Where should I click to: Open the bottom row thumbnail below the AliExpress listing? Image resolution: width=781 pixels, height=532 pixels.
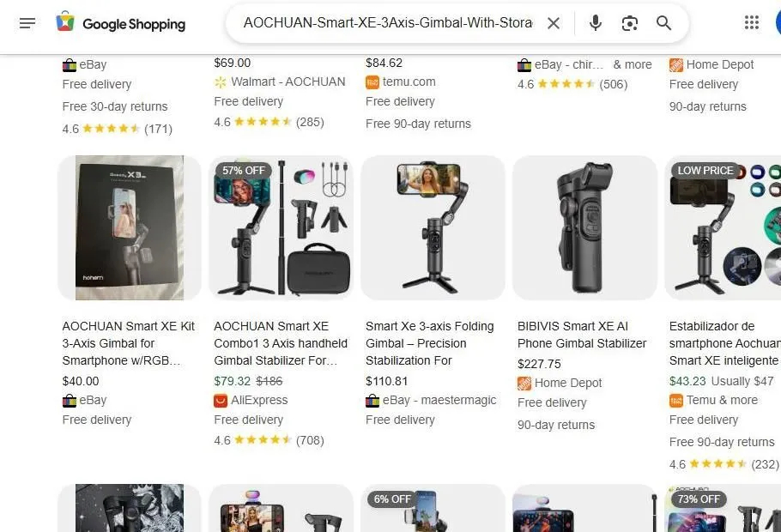tap(281, 508)
